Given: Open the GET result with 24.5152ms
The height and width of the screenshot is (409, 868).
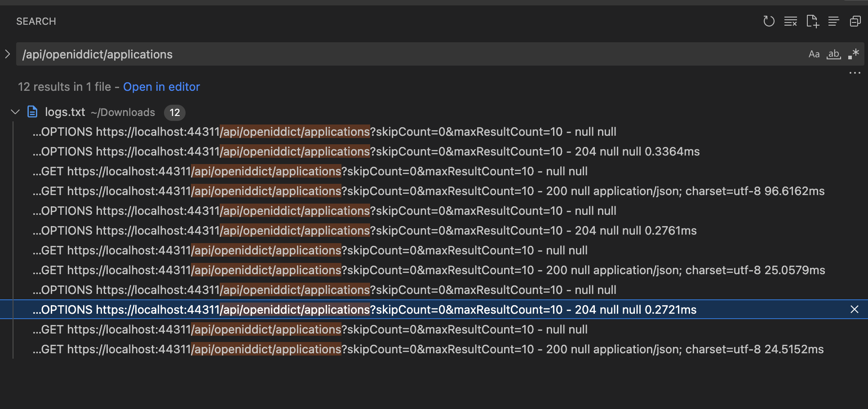Looking at the screenshot, I should [427, 349].
